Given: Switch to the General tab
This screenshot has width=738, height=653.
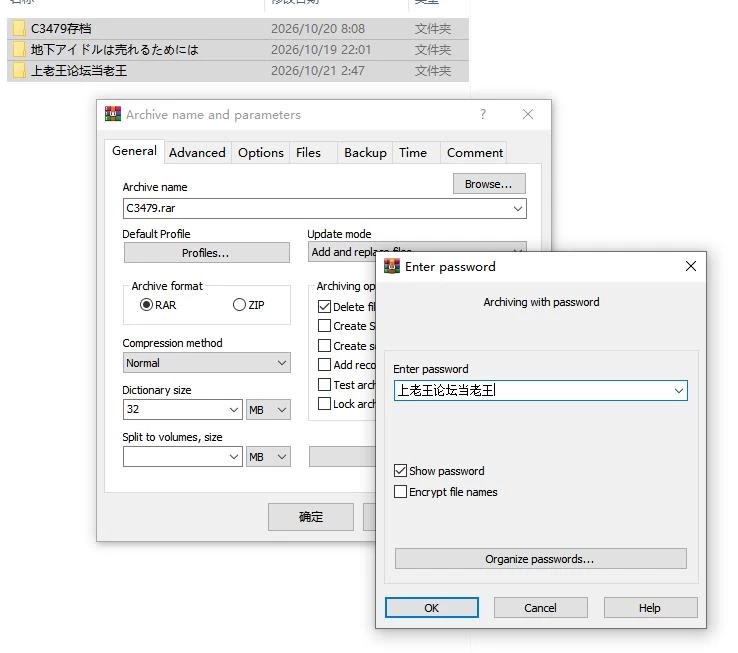Looking at the screenshot, I should tap(134, 151).
